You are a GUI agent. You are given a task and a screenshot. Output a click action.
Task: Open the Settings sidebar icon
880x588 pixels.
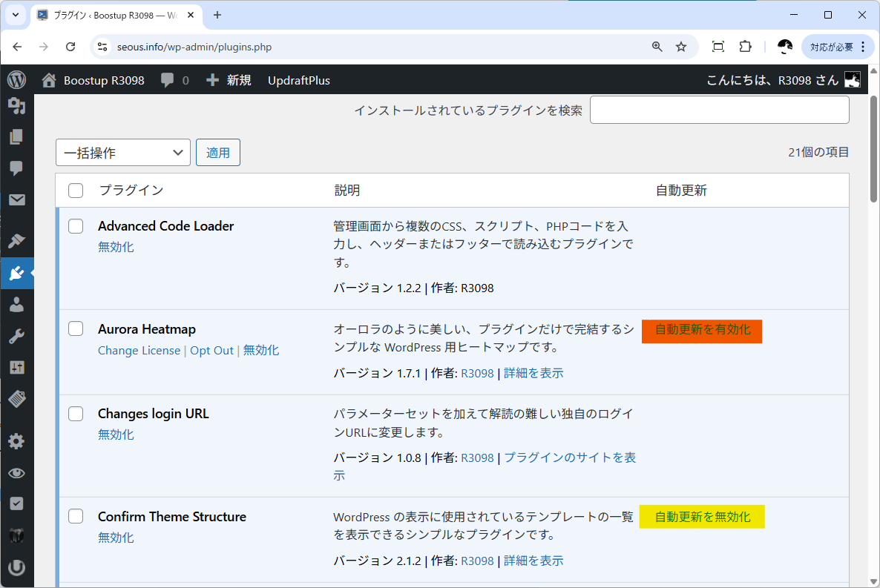click(x=16, y=440)
